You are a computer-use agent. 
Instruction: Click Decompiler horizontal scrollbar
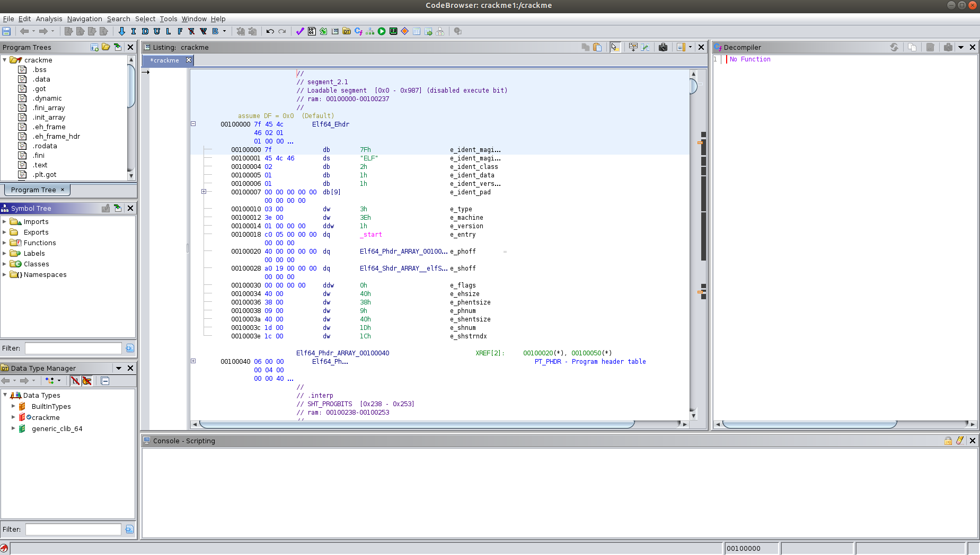point(809,424)
